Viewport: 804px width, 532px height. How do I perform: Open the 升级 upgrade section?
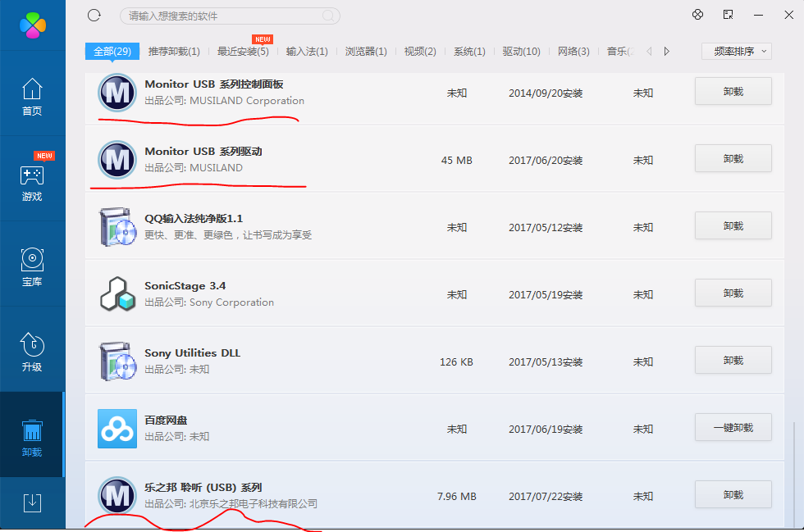click(32, 352)
